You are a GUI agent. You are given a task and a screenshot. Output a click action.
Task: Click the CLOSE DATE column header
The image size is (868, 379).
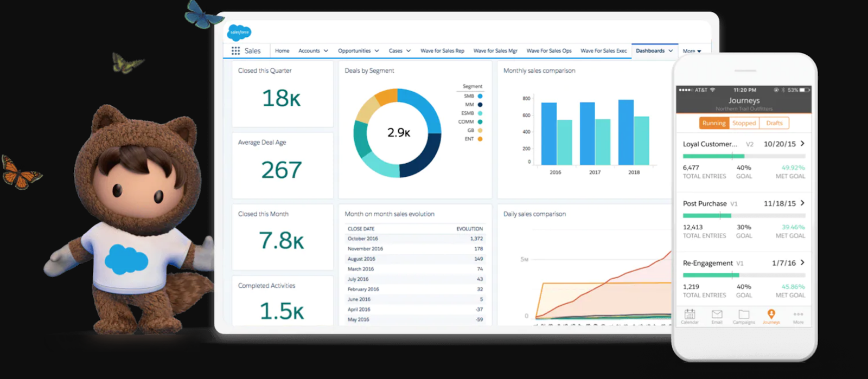(361, 229)
